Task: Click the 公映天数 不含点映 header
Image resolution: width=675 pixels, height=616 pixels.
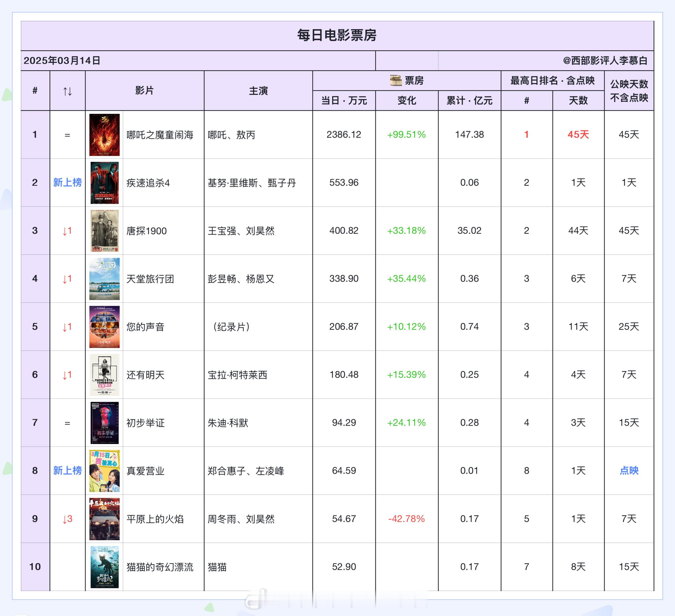Action: click(629, 91)
